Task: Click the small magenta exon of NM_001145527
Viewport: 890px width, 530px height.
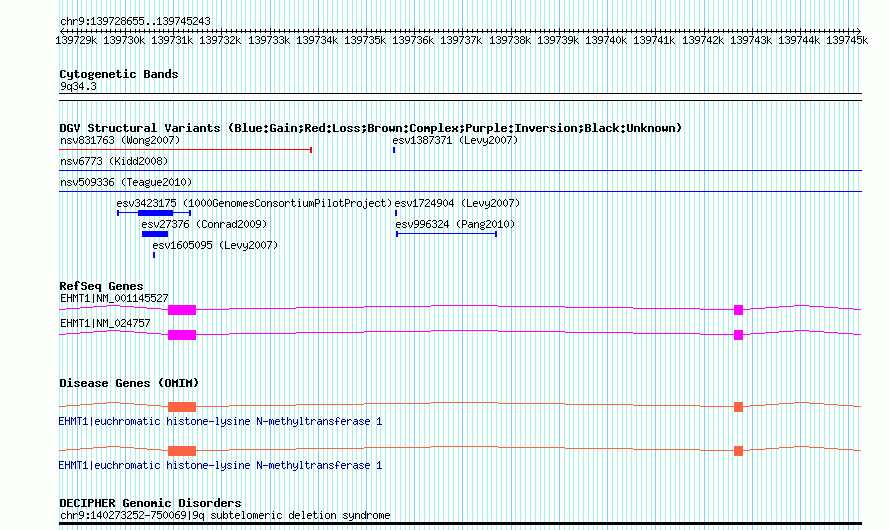Action: point(738,310)
